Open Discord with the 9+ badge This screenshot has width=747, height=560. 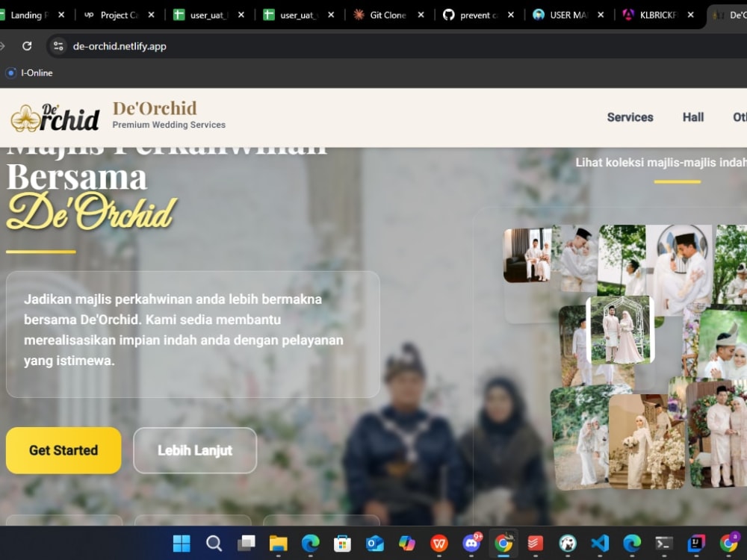click(471, 543)
